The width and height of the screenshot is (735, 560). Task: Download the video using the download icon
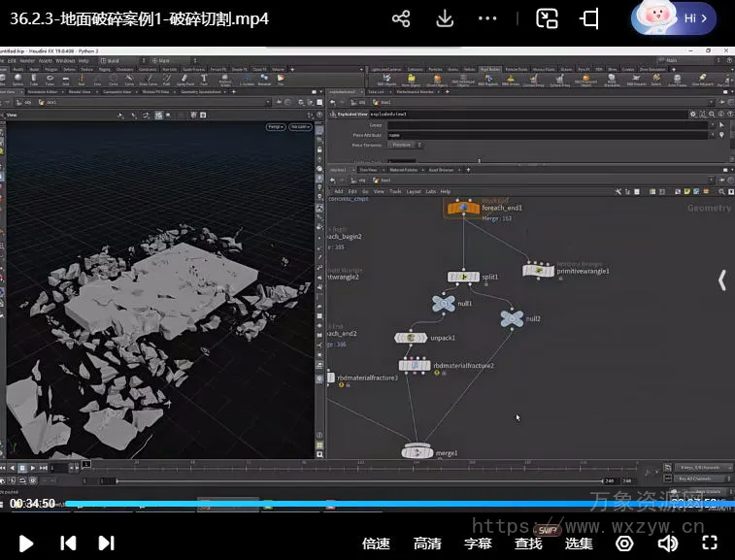445,19
